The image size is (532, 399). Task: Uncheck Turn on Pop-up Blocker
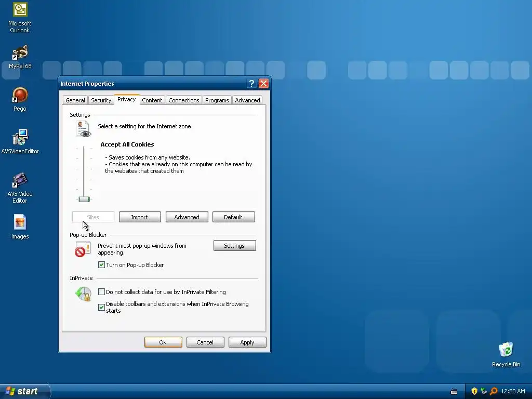tap(101, 264)
